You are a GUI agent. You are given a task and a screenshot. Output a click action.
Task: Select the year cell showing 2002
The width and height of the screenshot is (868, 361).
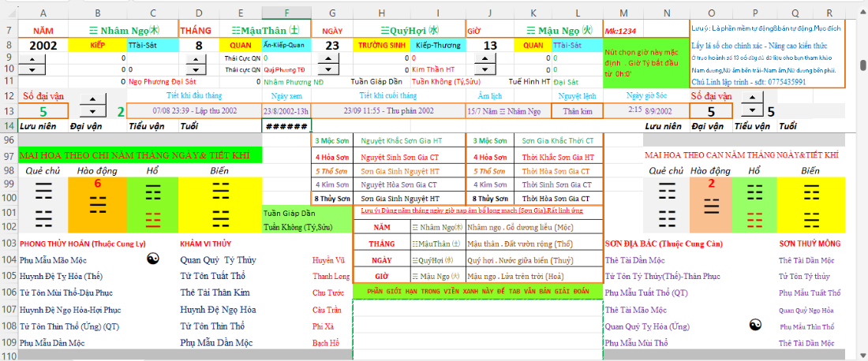(43, 46)
